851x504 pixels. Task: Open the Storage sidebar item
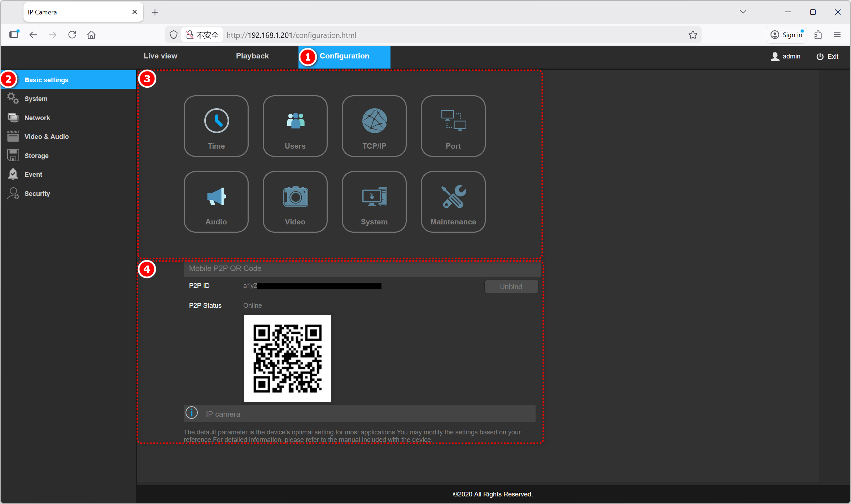click(36, 155)
